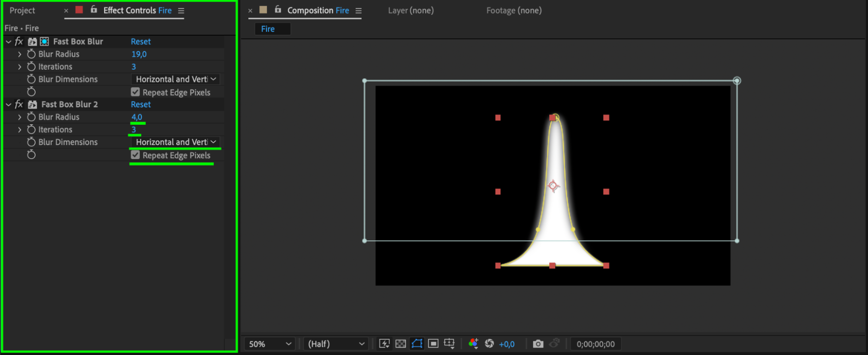Image resolution: width=868 pixels, height=355 pixels.
Task: Toggle the transparency grid icon
Action: tap(400, 344)
